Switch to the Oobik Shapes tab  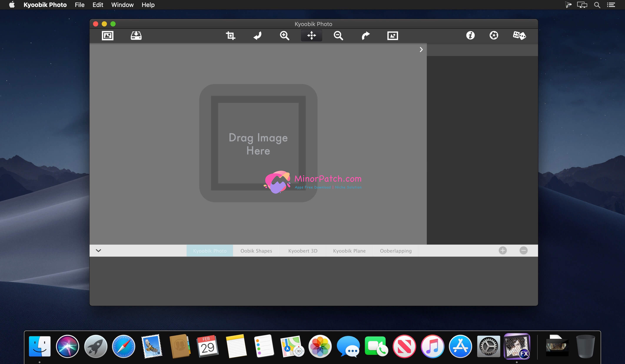click(x=256, y=250)
